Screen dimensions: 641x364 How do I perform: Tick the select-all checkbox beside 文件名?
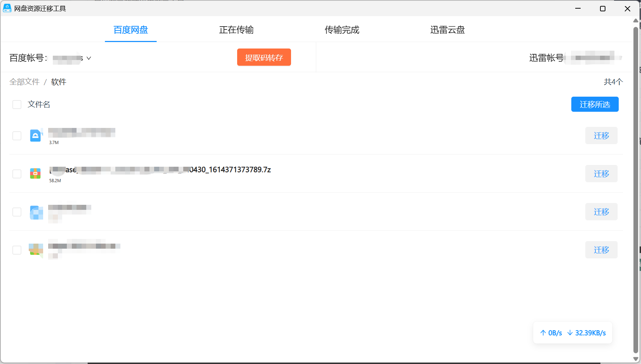[17, 105]
